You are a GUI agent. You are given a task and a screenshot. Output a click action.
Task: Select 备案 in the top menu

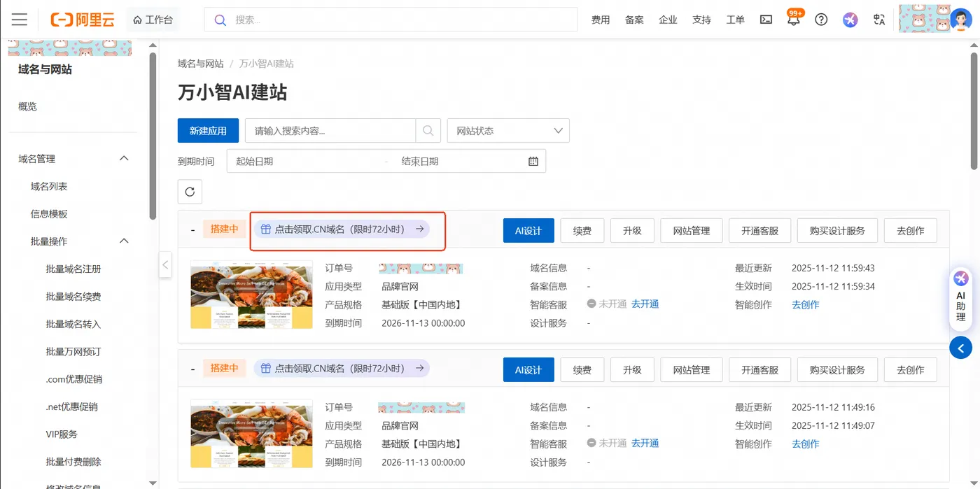pos(634,20)
